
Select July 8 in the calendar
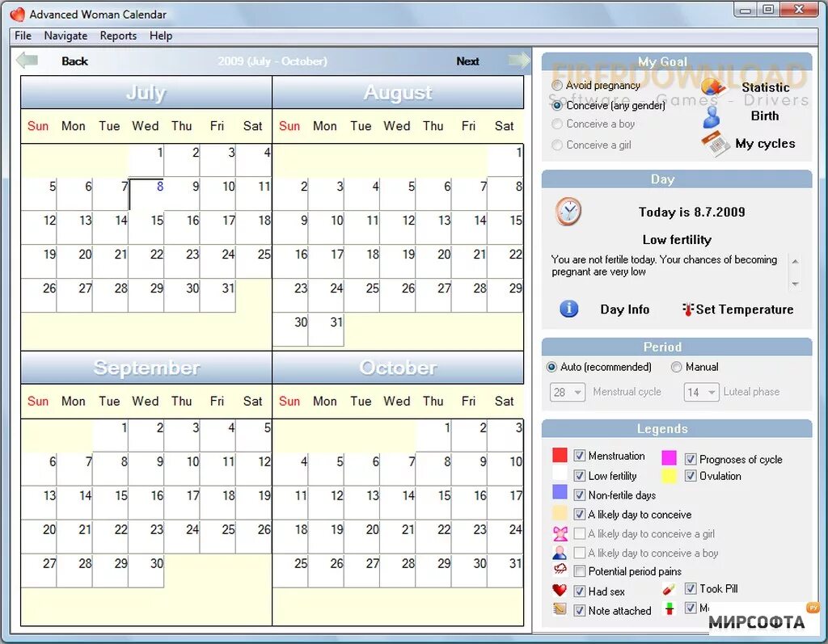pyautogui.click(x=146, y=194)
